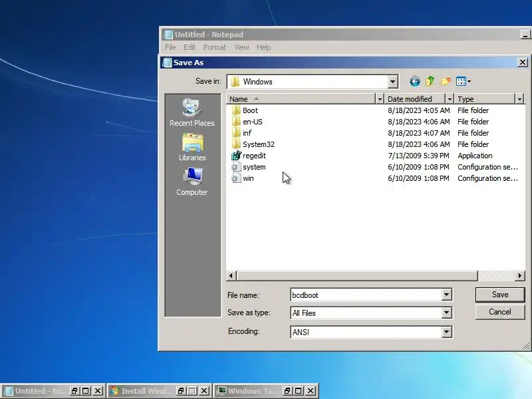
Task: Click the File name field containing bcdboot
Action: tap(366, 295)
